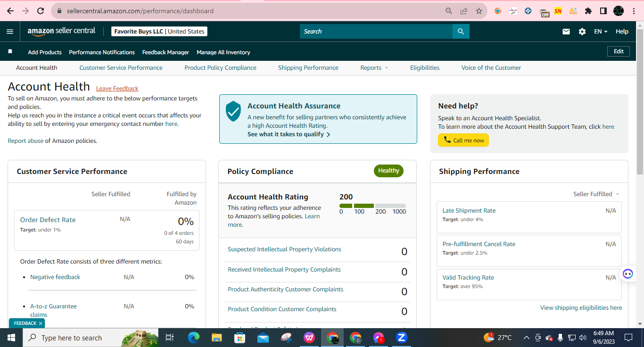Click Add Products in the top bar

click(45, 52)
